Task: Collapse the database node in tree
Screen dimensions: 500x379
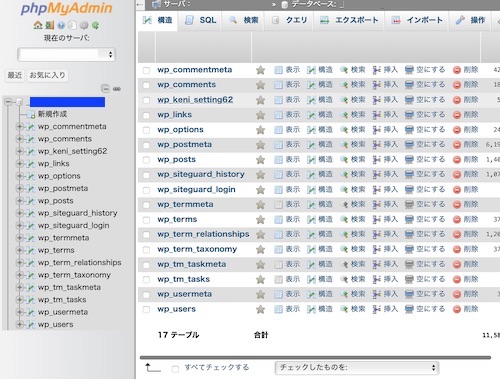Action: (8, 102)
